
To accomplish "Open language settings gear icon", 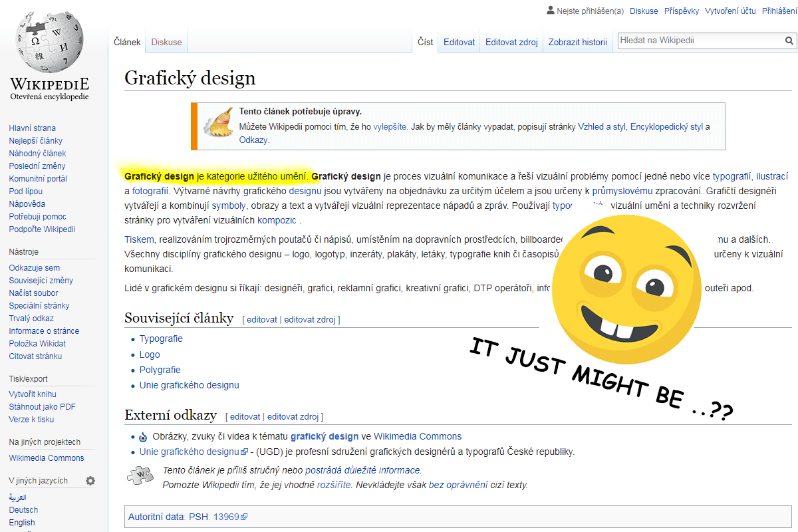I will (90, 481).
